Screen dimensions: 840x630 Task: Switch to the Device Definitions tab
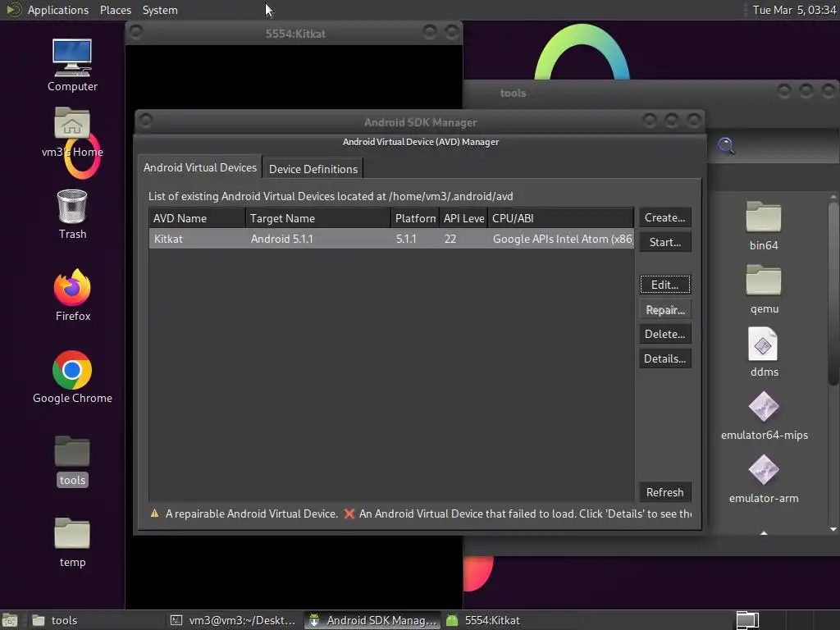tap(313, 169)
